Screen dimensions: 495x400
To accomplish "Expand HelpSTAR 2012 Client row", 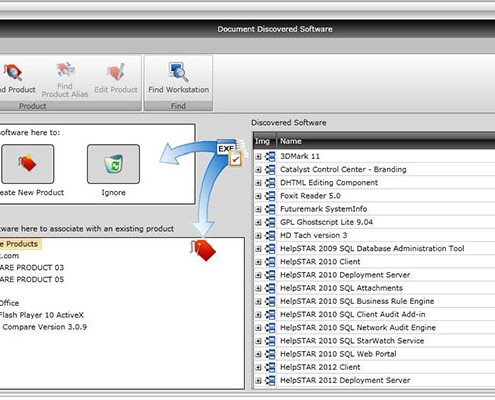I will click(258, 367).
